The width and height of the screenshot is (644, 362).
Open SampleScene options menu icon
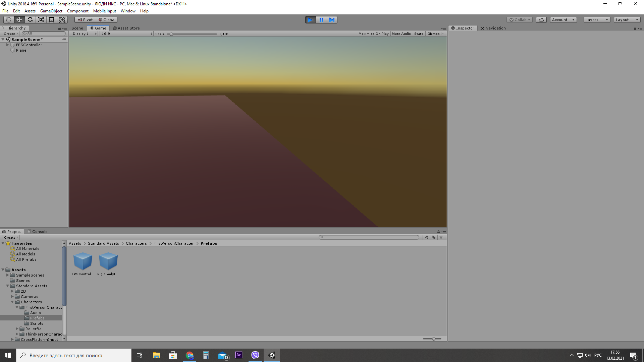pyautogui.click(x=64, y=40)
